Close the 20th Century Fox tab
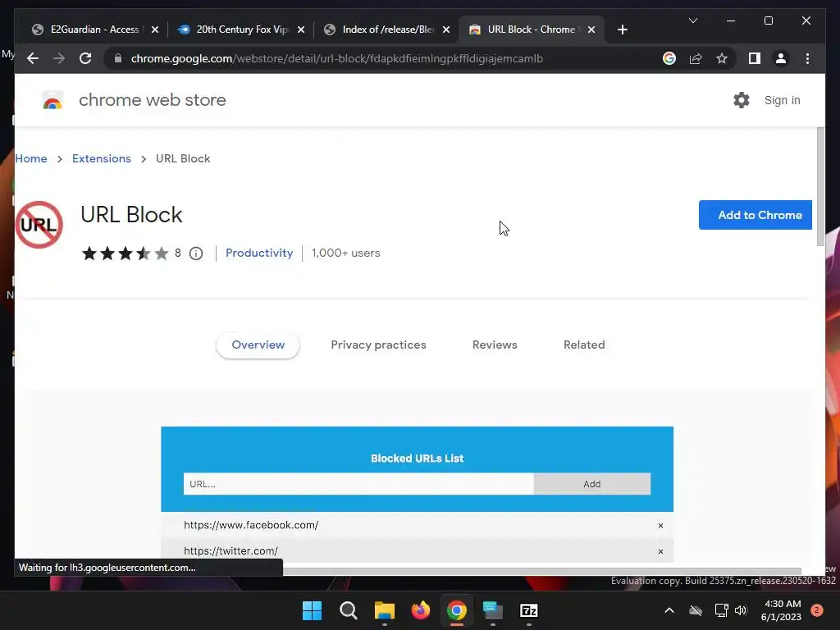Screen dimensions: 840x630 click(301, 30)
